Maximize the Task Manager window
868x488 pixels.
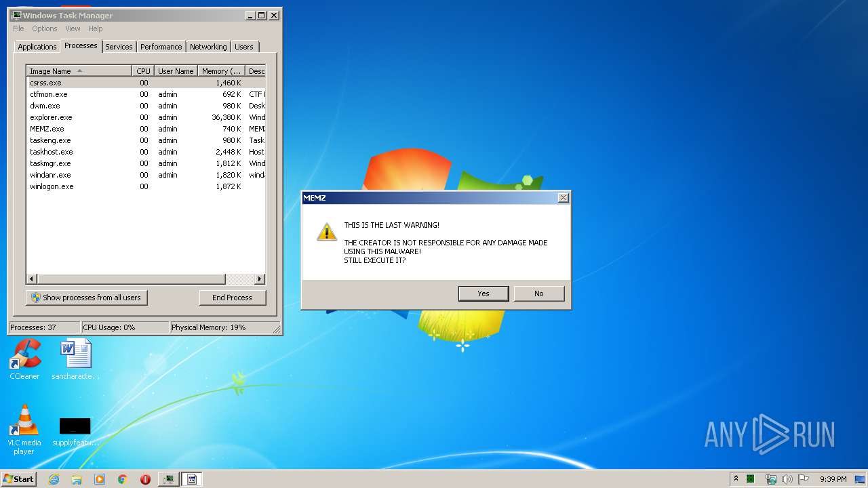tap(262, 15)
